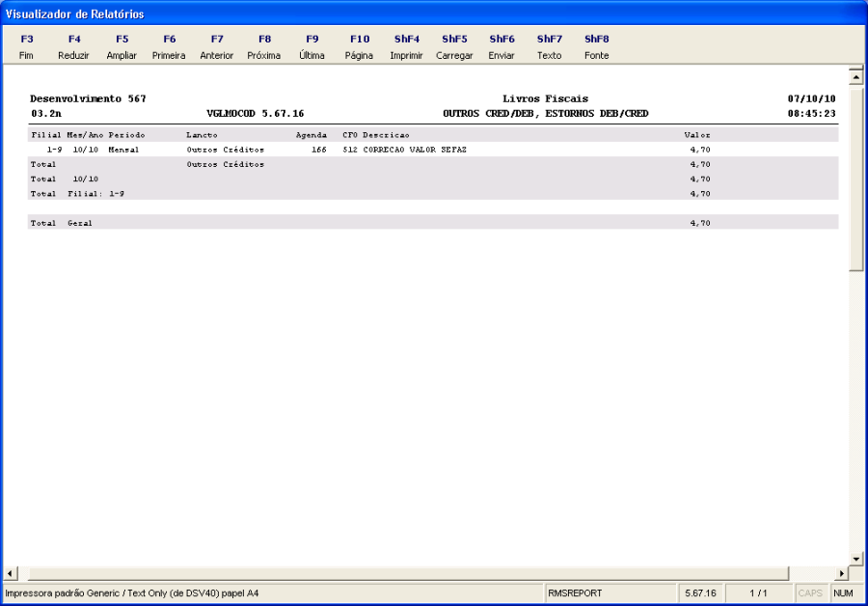Go to previous page with F7 Anterior
This screenshot has width=868, height=606.
[216, 47]
